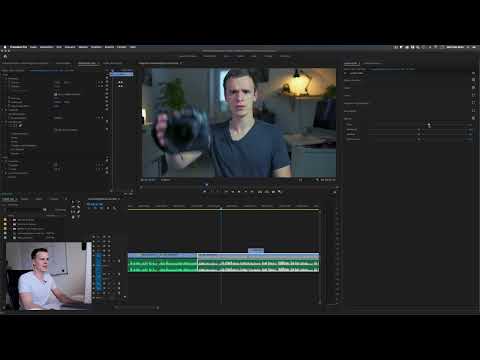The width and height of the screenshot is (480, 360).
Task: Toggle Linked Selection in the timeline
Action: (101, 208)
